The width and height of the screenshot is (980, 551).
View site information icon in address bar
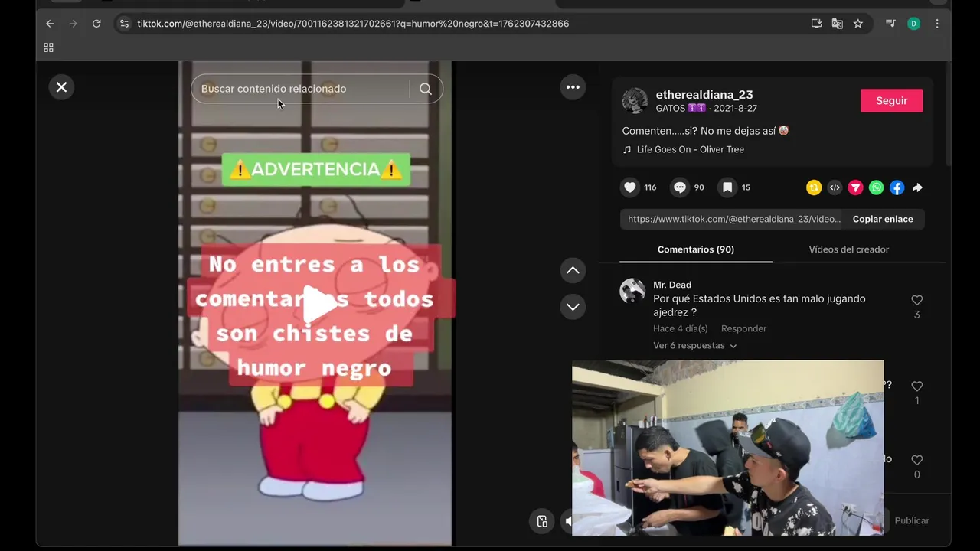[x=125, y=24]
